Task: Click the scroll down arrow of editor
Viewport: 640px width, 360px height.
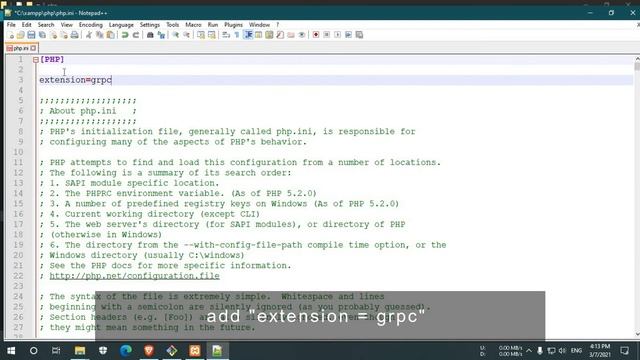Action: pyautogui.click(x=637, y=334)
